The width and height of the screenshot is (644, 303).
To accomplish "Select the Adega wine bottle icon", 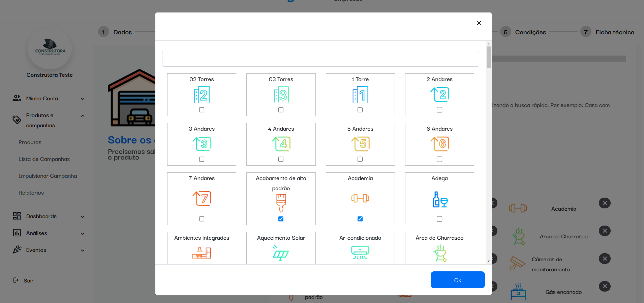I will [439, 199].
